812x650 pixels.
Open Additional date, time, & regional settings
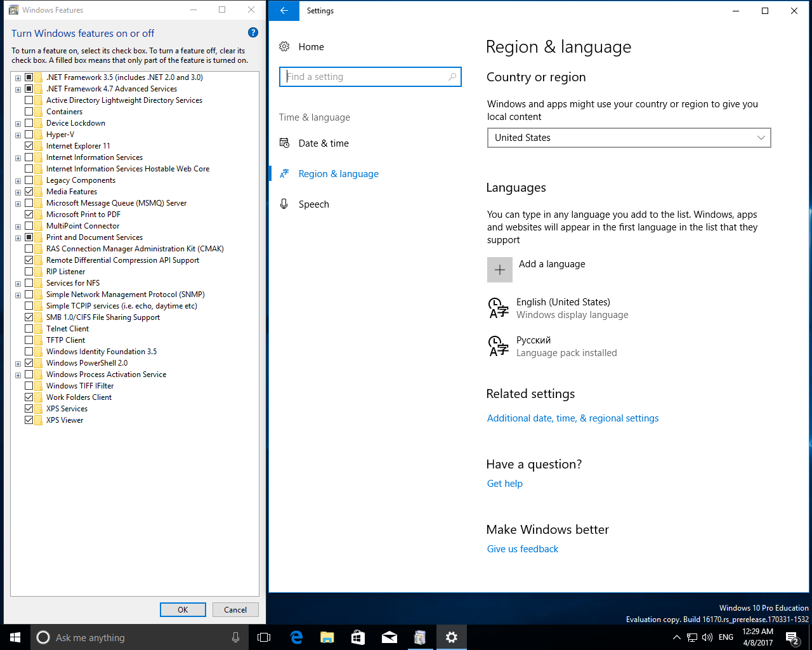click(x=573, y=418)
